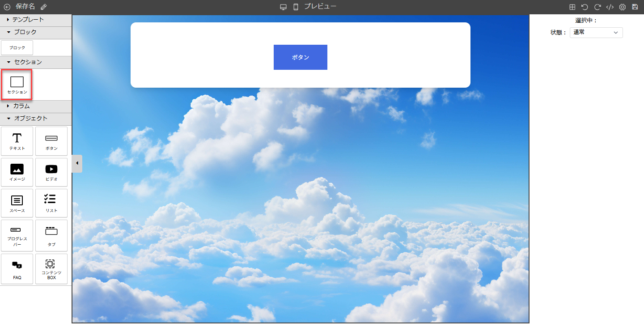Select the テキスト object

[x=17, y=141]
